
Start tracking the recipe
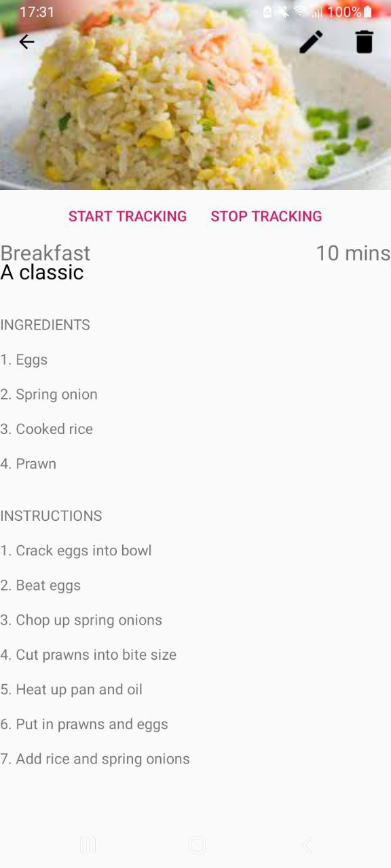(128, 216)
